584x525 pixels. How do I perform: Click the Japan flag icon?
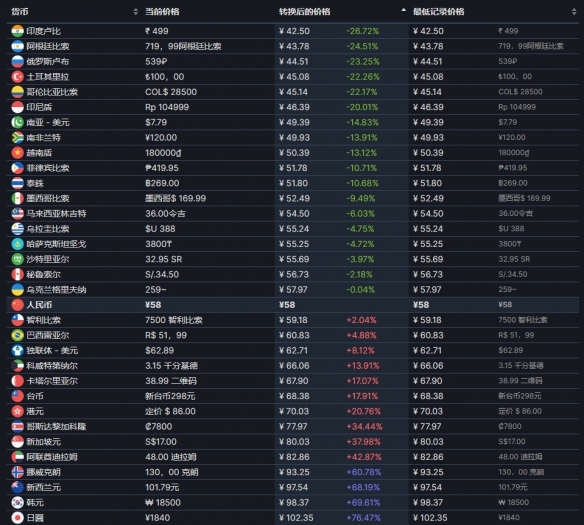tap(18, 518)
